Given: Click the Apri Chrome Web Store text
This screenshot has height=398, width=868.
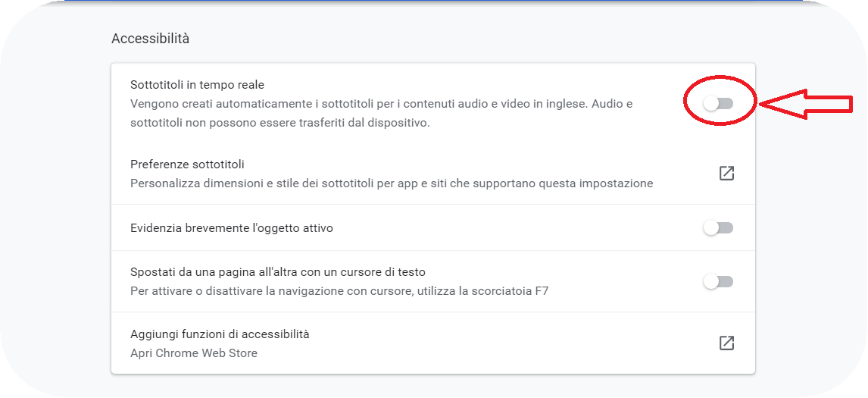Looking at the screenshot, I should tap(194, 353).
